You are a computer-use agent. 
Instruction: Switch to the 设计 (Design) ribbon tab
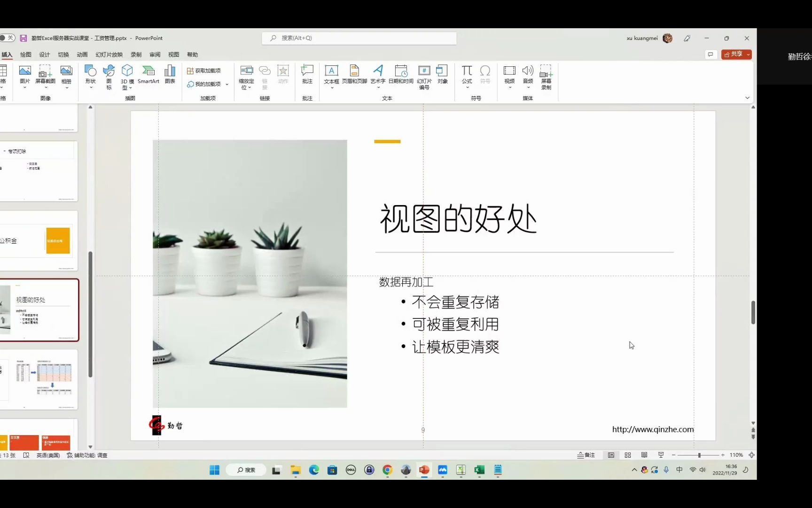coord(44,54)
